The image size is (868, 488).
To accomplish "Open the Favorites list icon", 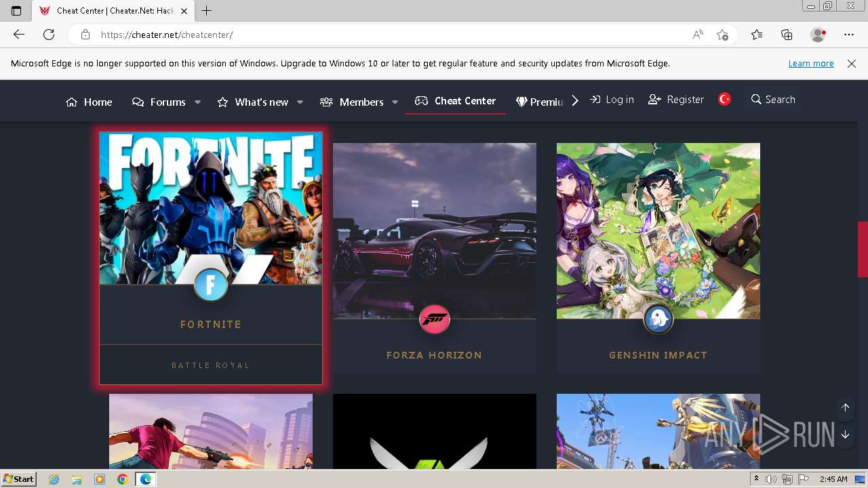I will click(x=757, y=35).
